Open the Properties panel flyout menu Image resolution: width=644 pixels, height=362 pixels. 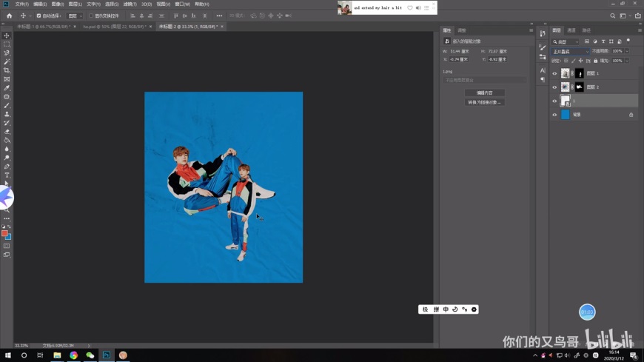pyautogui.click(x=531, y=30)
